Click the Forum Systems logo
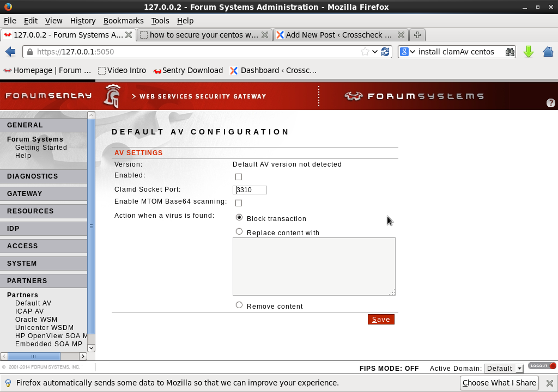Viewport: 558px width, 392px height. click(x=414, y=96)
